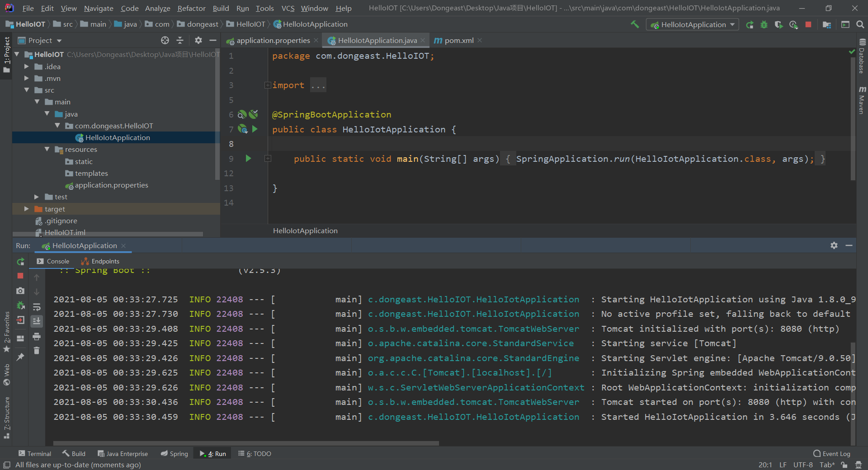
Task: Click run gutter arrow beside main method
Action: pyautogui.click(x=248, y=159)
